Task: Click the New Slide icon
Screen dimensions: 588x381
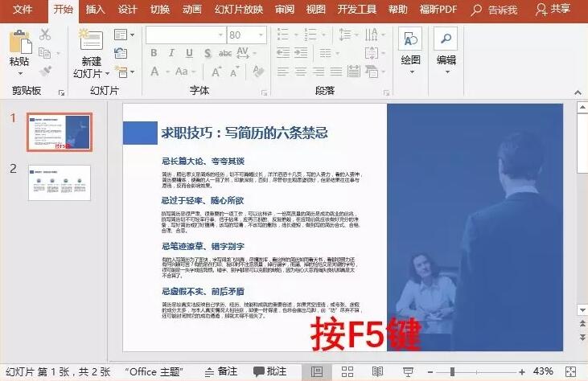Action: [x=91, y=39]
